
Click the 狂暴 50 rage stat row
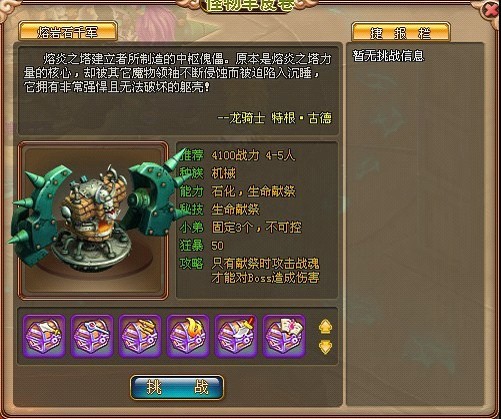(x=202, y=246)
